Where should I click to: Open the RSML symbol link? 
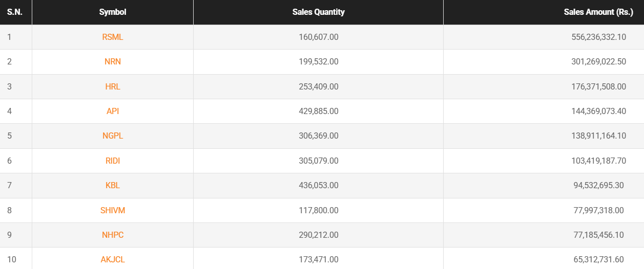[113, 37]
